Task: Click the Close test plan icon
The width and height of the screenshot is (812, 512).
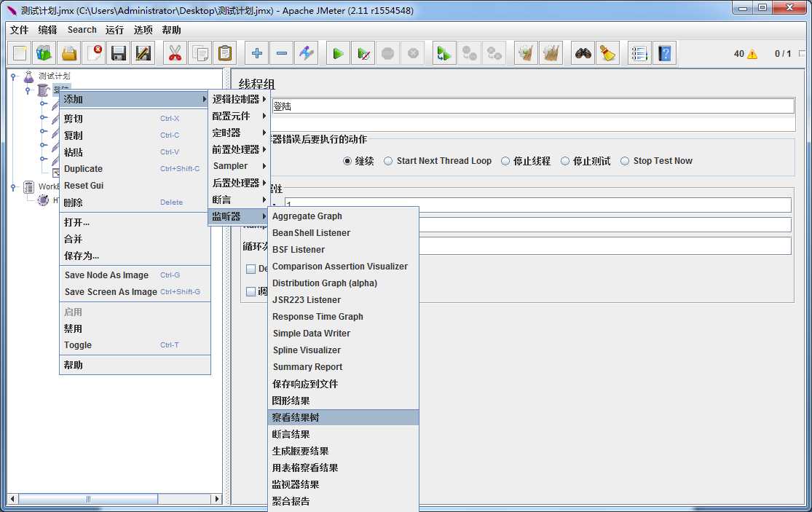Action: [94, 53]
